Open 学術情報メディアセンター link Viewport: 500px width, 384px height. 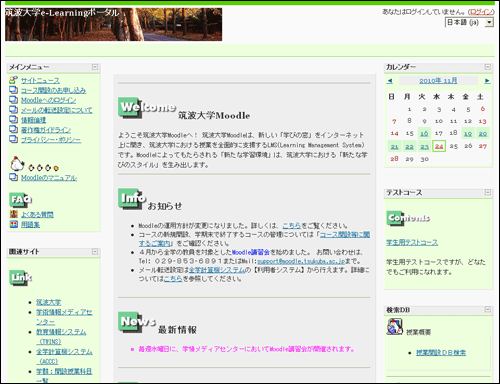click(64, 317)
